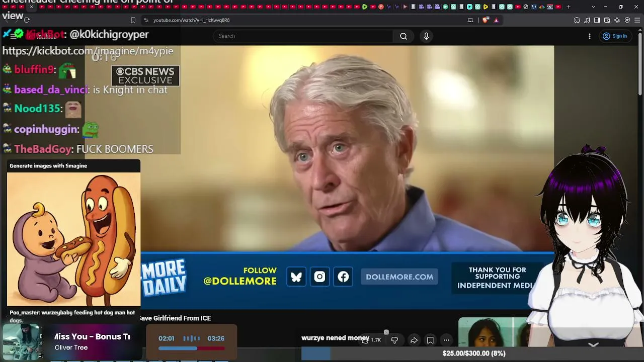Click the username copinhuggin in chat

(x=46, y=129)
